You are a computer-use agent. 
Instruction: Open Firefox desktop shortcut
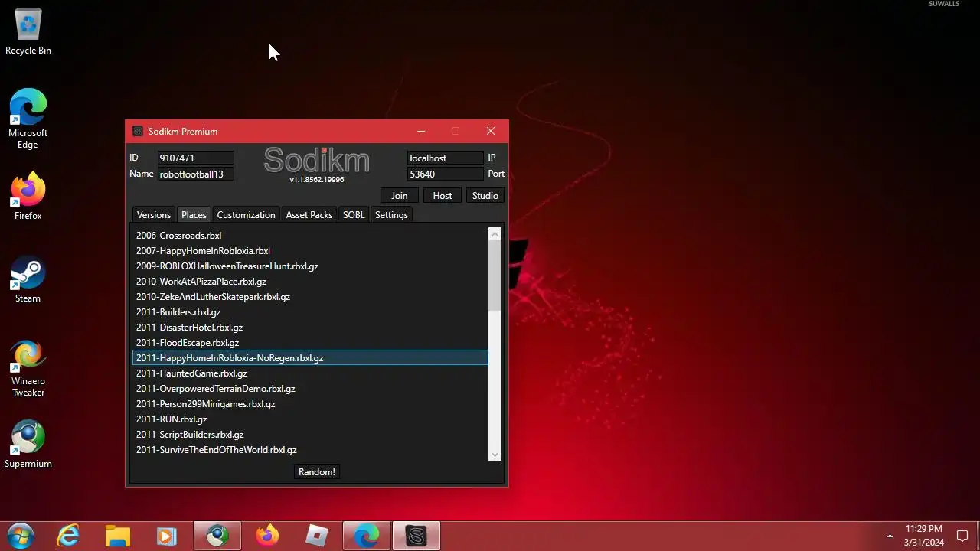coord(28,197)
